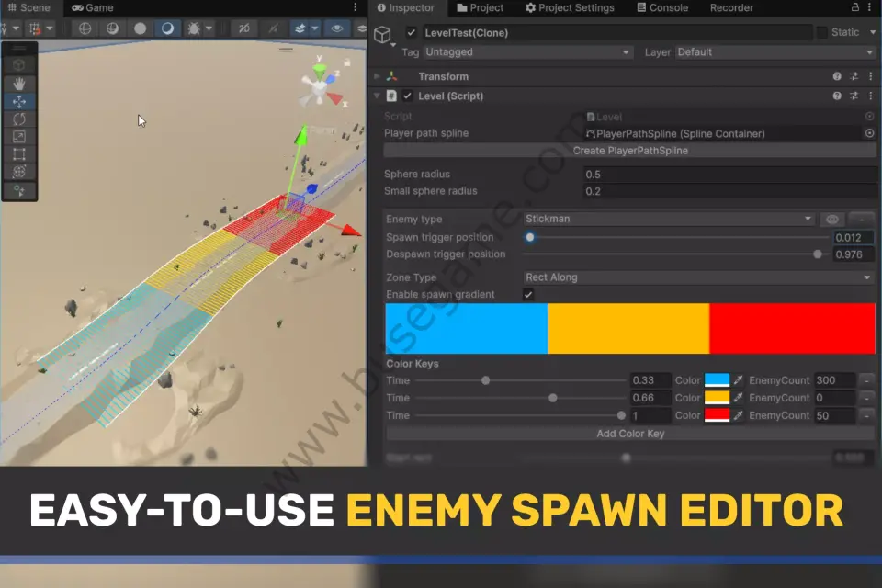
Task: Toggle the Enable spawn gradient checkbox
Action: [528, 294]
